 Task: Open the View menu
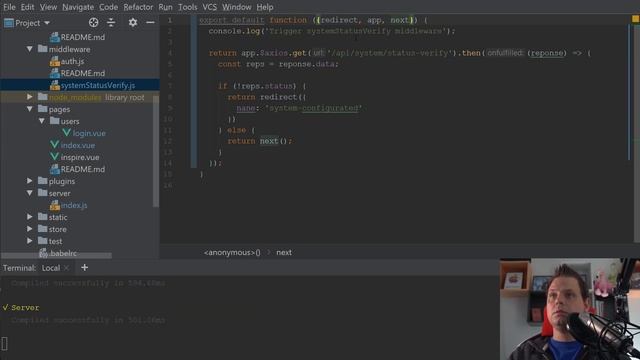coord(48,7)
